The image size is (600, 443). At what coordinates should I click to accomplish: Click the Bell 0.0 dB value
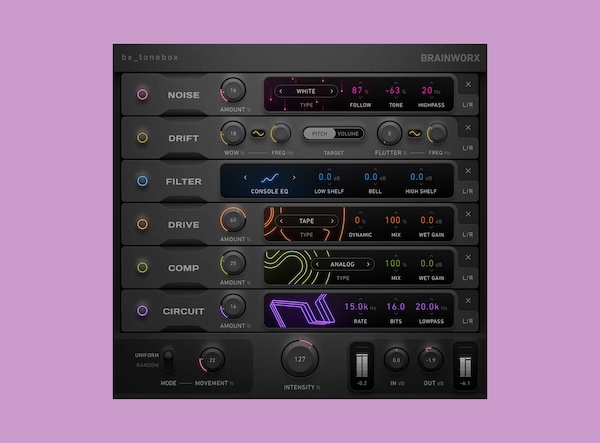[x=371, y=177]
